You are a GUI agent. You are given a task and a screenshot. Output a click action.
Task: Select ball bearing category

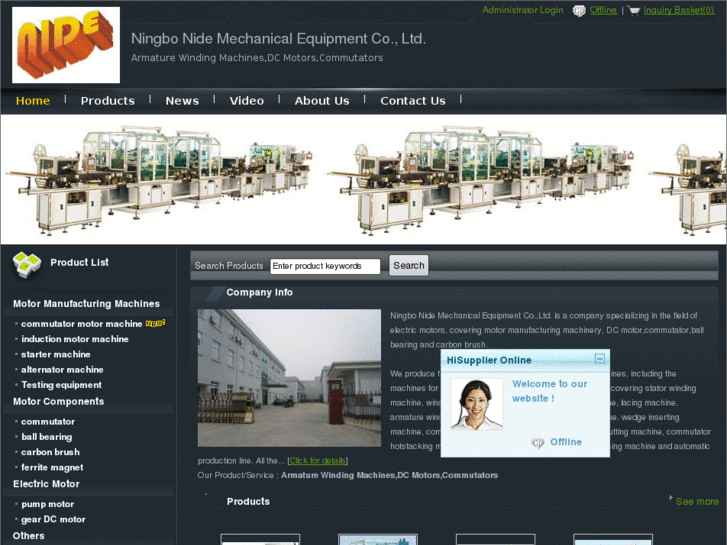46,437
